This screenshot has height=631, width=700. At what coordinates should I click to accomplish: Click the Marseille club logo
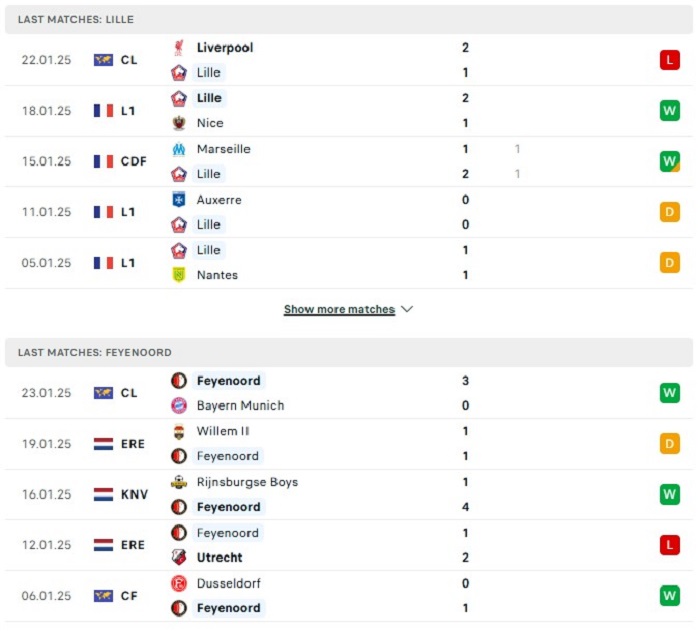[x=179, y=149]
